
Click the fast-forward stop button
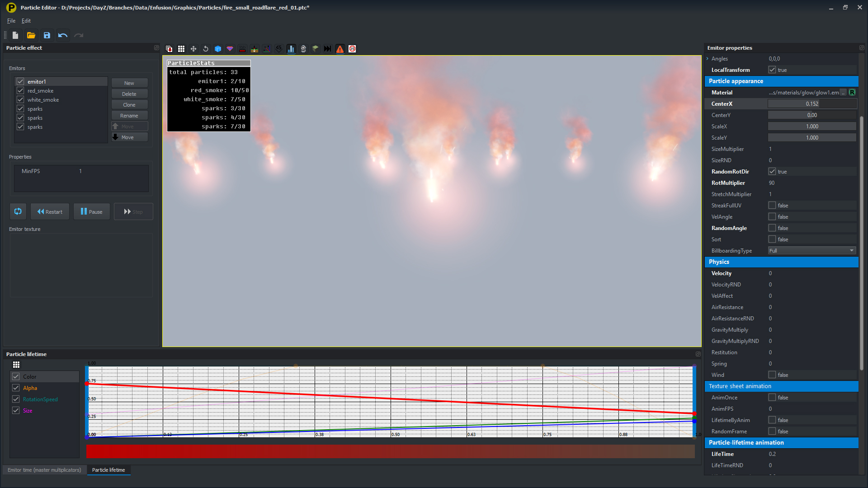coord(133,211)
